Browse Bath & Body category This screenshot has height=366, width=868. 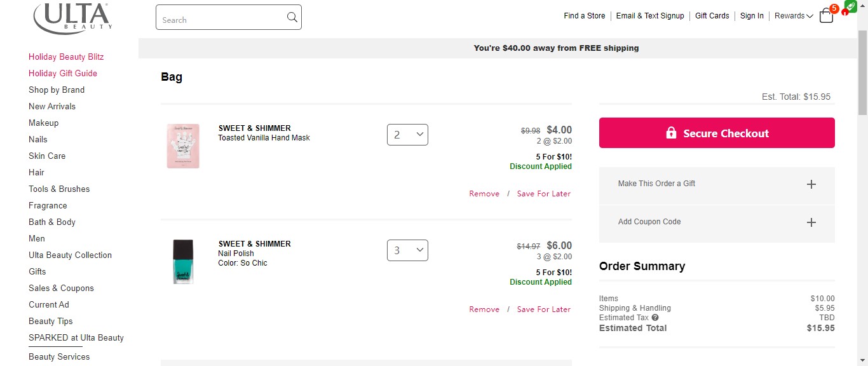click(52, 222)
